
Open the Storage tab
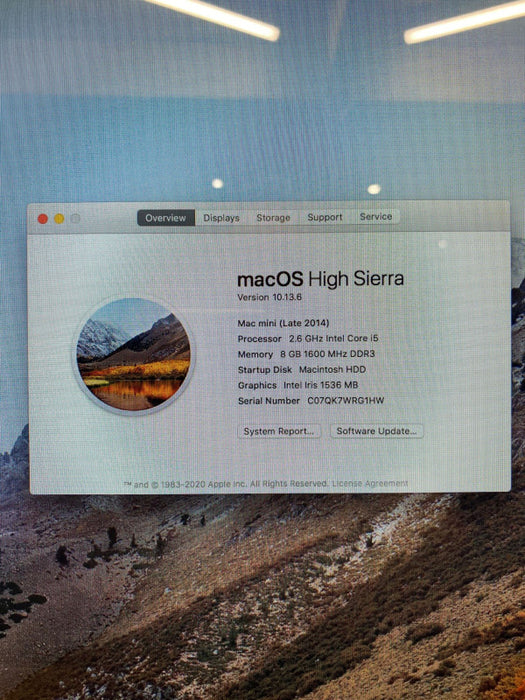click(273, 217)
